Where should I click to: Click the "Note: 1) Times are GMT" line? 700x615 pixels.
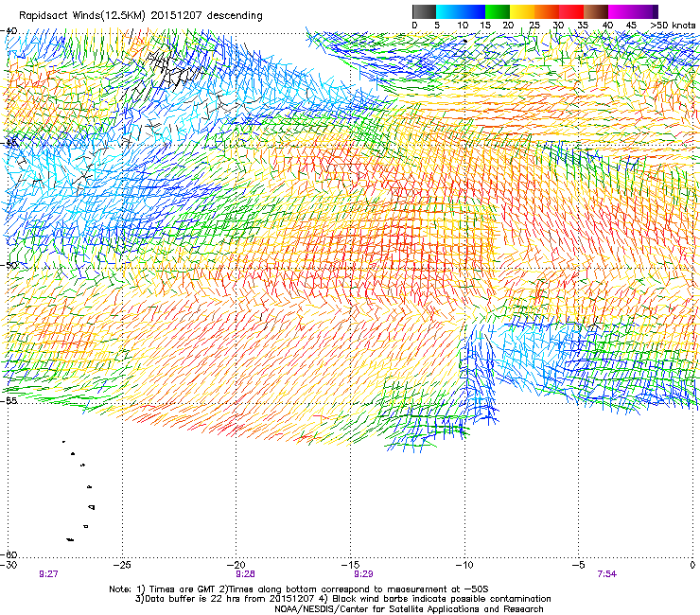[x=299, y=589]
